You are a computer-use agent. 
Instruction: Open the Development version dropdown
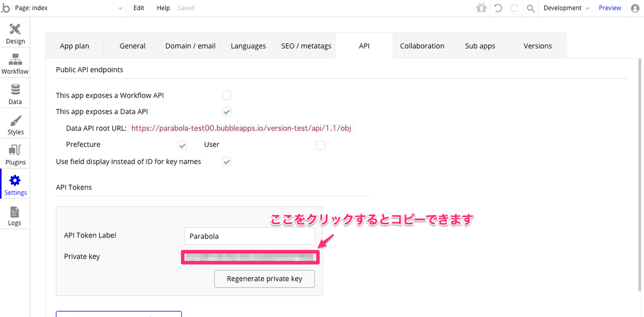[566, 8]
